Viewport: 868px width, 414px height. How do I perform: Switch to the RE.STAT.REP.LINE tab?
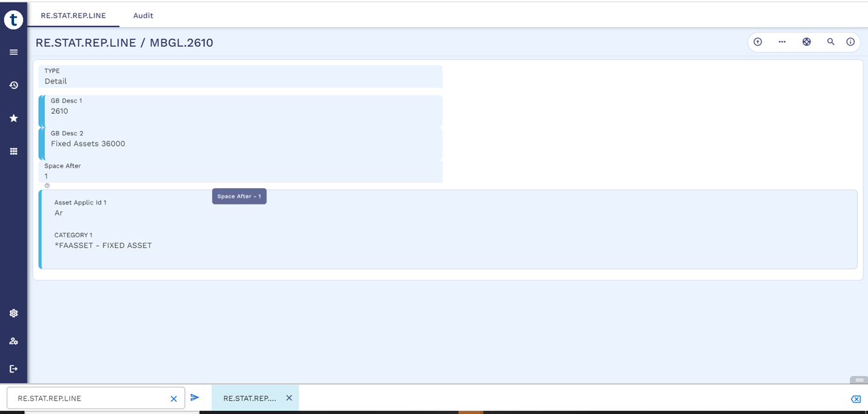point(73,16)
